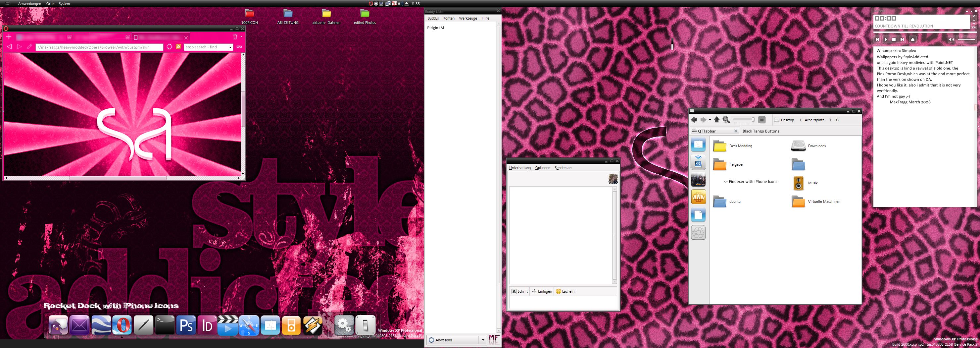Viewport: 980px width, 348px height.
Task: Launch Photoshop from the dock
Action: (186, 325)
